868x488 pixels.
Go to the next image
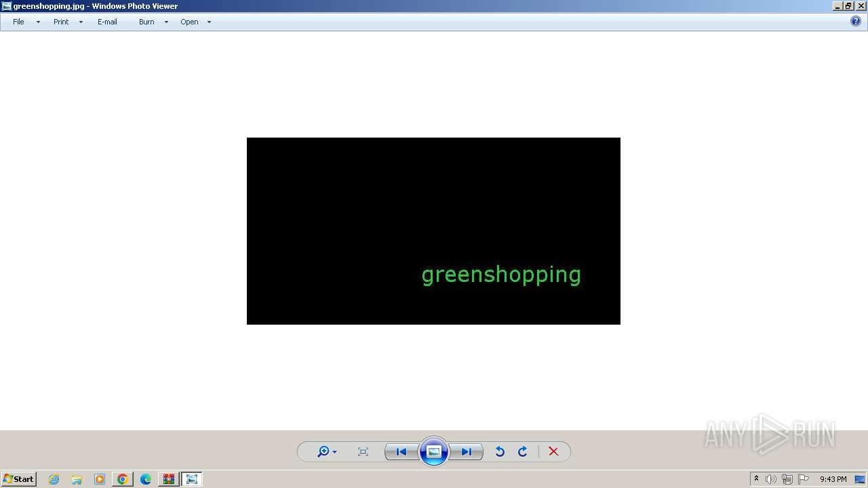click(467, 451)
